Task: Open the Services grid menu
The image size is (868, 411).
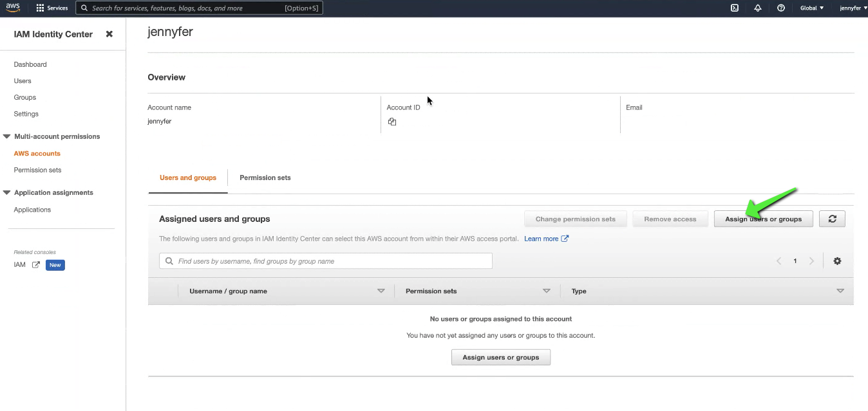Action: pyautogui.click(x=40, y=8)
